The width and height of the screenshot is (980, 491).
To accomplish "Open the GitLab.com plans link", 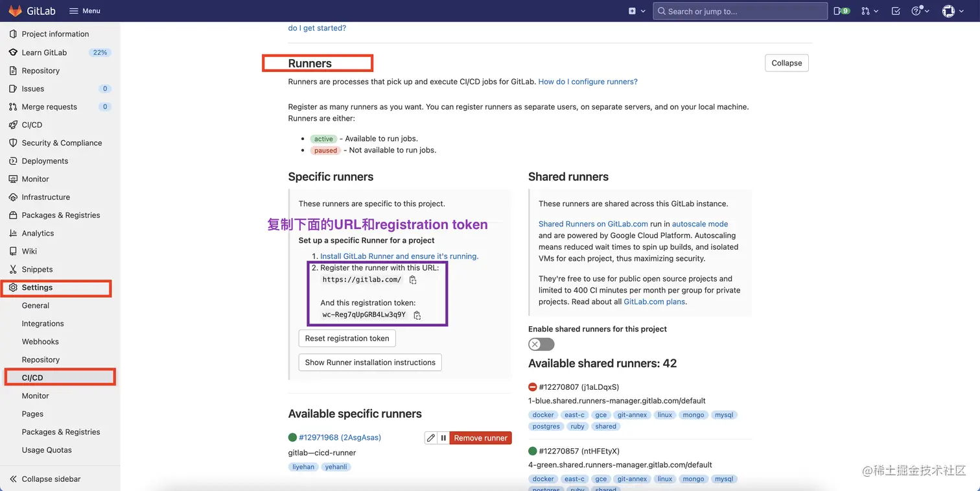I will (x=653, y=302).
